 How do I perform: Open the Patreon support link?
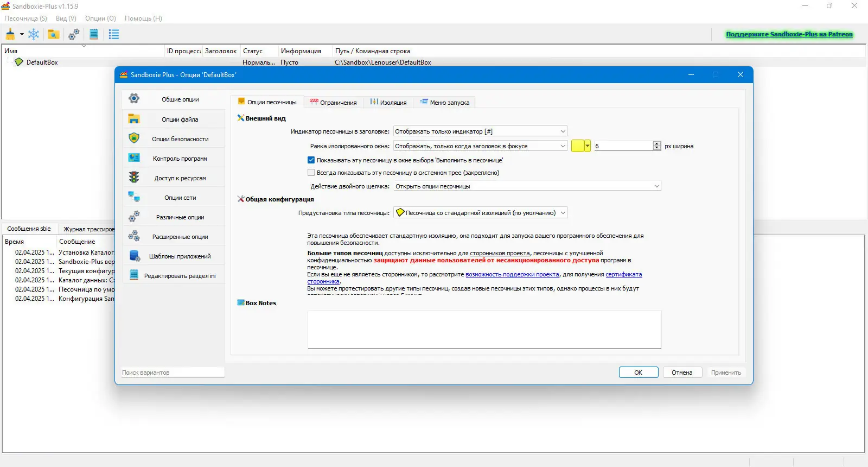[789, 34]
